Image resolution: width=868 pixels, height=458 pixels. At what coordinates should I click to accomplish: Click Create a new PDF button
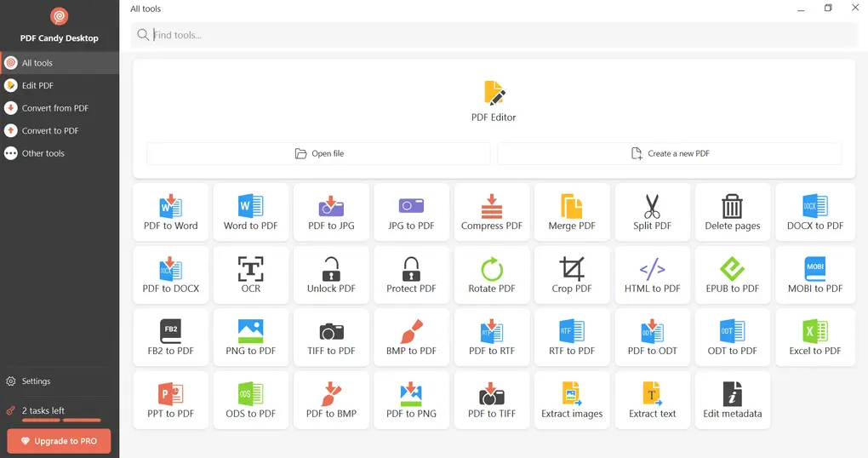pyautogui.click(x=669, y=153)
